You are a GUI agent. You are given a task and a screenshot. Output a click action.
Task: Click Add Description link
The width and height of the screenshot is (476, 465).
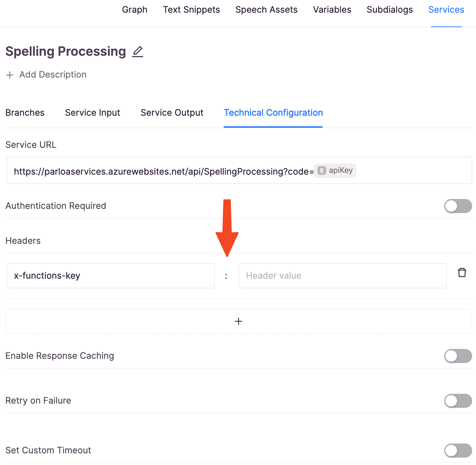point(53,75)
